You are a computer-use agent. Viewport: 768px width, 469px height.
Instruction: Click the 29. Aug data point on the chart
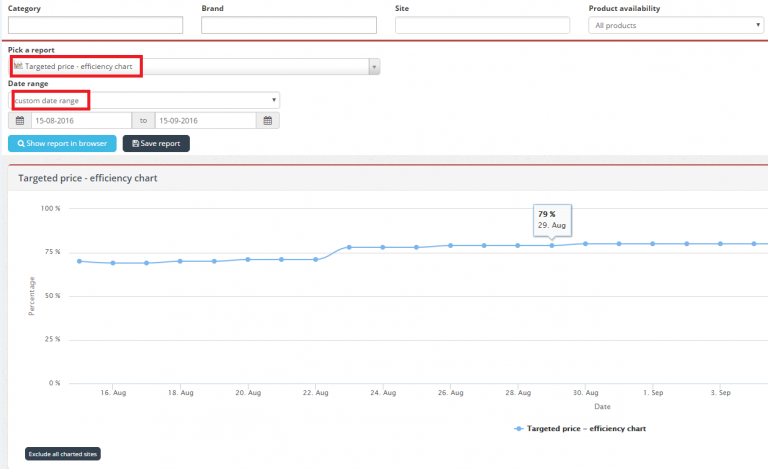click(x=552, y=245)
